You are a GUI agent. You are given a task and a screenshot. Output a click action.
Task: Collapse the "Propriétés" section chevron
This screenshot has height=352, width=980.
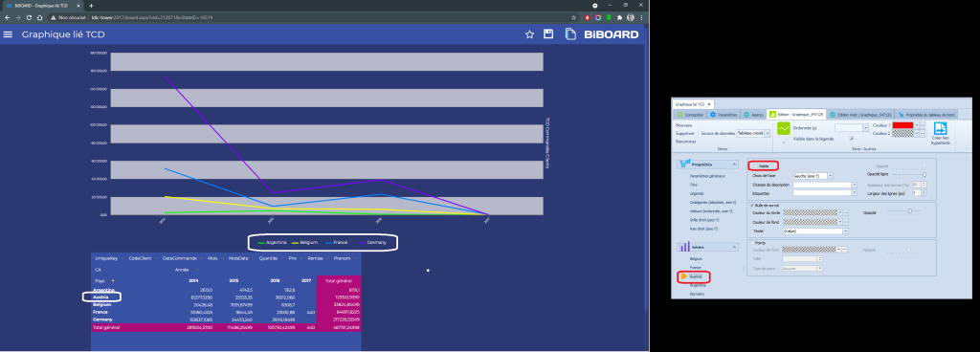pyautogui.click(x=735, y=165)
